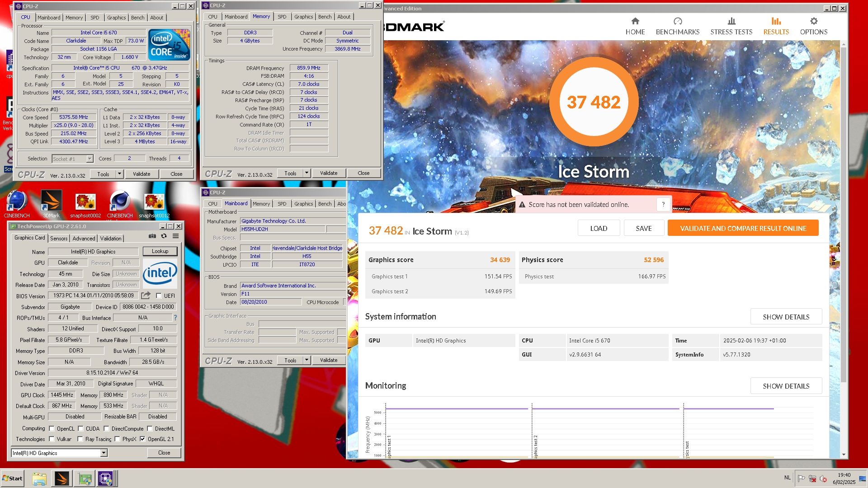Click SAVE button in 3DMark
Viewport: 868px width, 488px height.
tap(644, 228)
